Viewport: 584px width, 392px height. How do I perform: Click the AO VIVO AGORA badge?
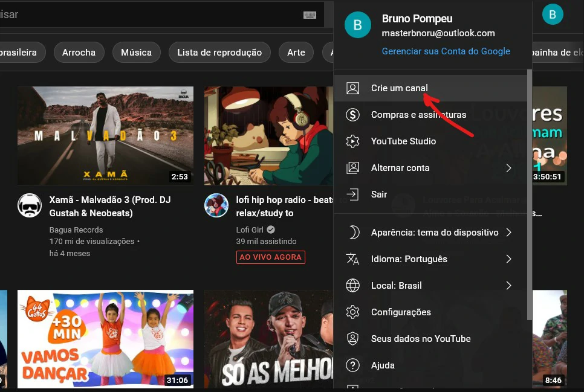271,257
